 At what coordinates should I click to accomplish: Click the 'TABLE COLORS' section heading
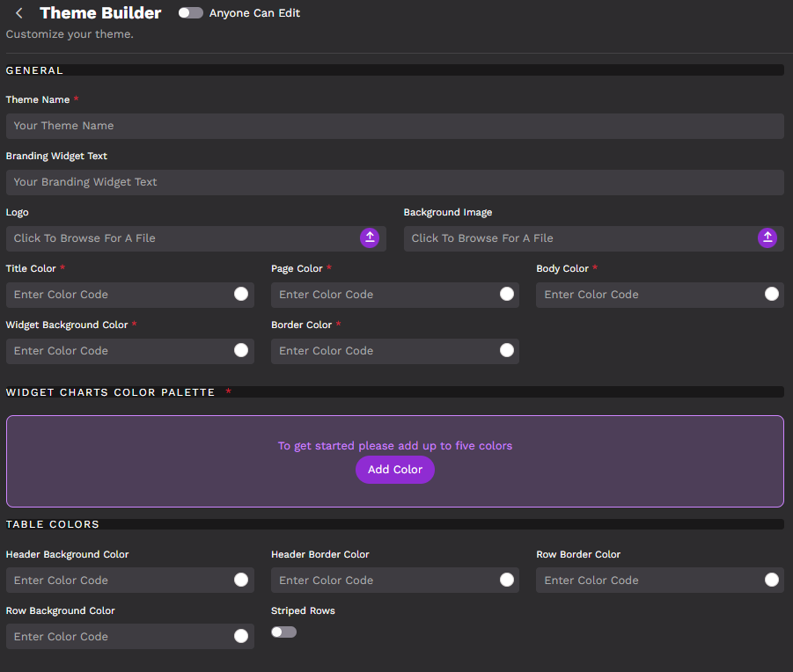click(x=53, y=524)
